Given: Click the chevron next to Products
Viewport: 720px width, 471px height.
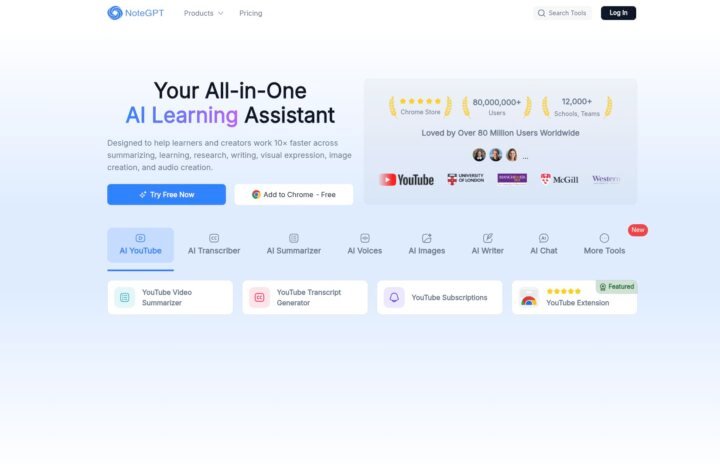Looking at the screenshot, I should coord(220,13).
